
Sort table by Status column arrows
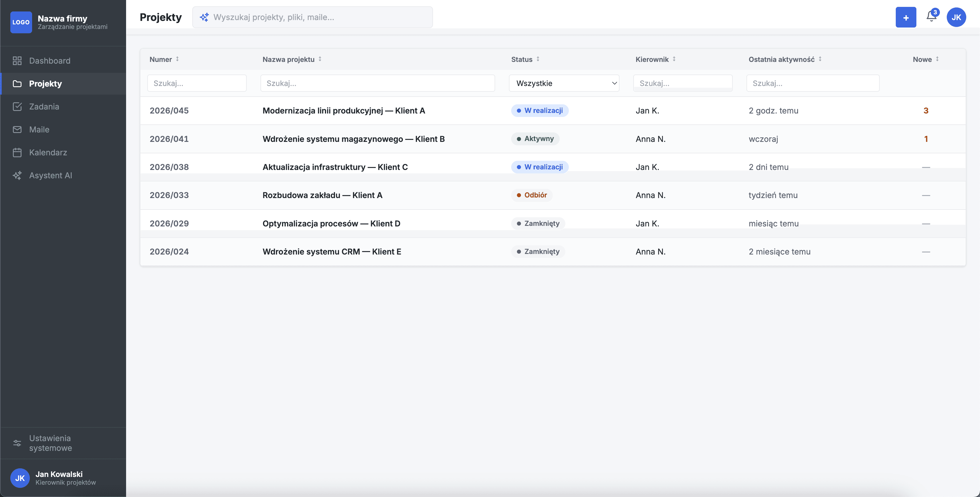tap(538, 59)
